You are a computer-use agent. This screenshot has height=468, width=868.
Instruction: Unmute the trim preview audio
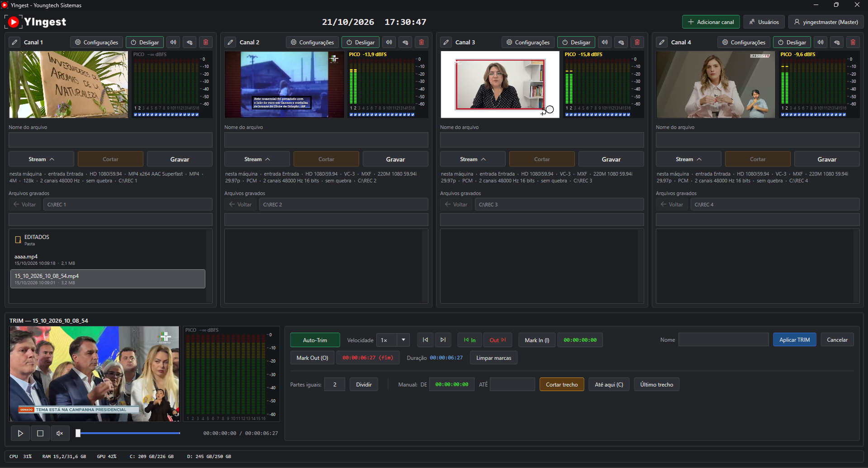click(60, 433)
